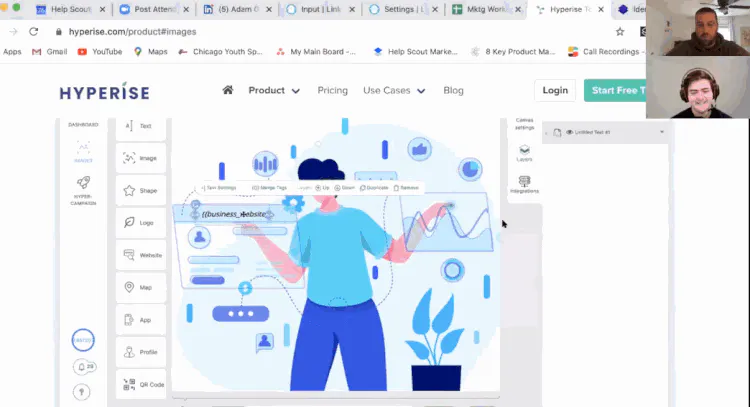Image resolution: width=750 pixels, height=407 pixels.
Task: Open the Layers panel
Action: coord(524,153)
